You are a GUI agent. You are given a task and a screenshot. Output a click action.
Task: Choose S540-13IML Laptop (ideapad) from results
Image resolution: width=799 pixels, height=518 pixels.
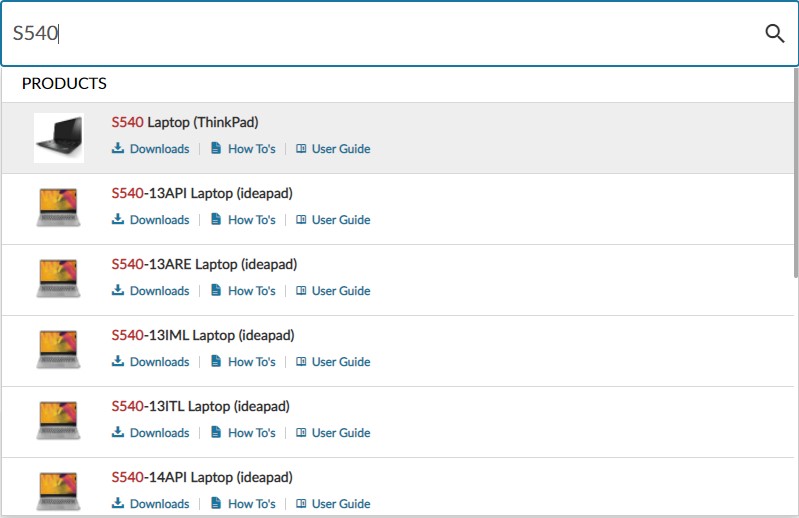click(x=202, y=336)
